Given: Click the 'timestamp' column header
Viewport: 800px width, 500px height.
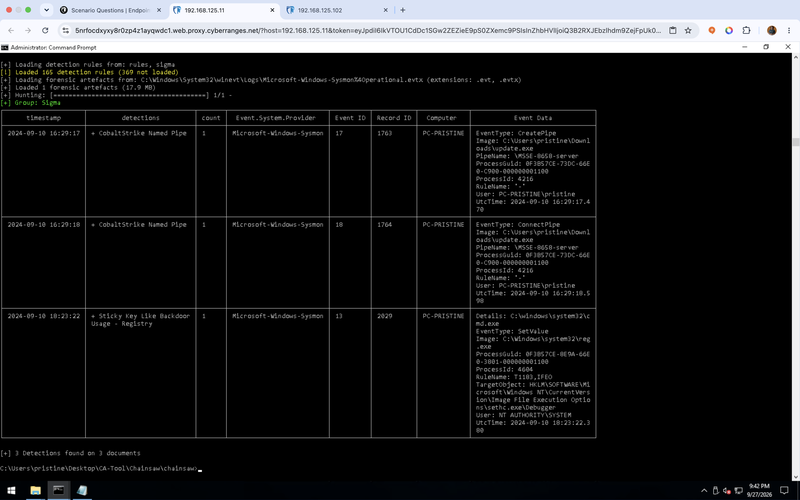Looking at the screenshot, I should [x=43, y=118].
